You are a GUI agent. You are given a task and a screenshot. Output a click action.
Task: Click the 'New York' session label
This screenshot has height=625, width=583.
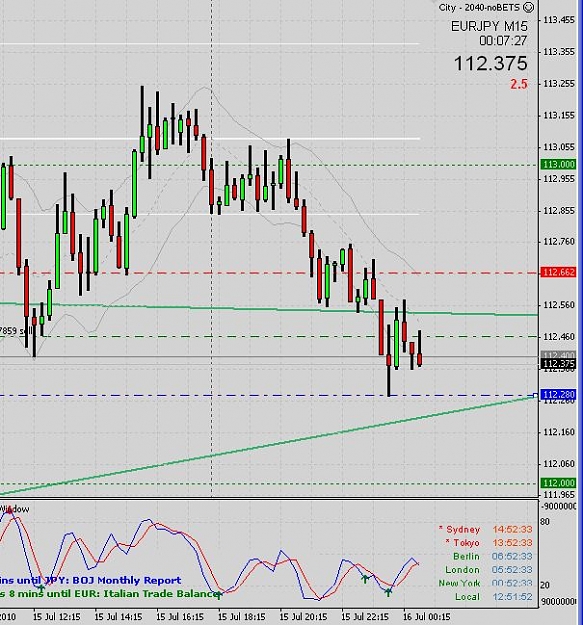(459, 584)
